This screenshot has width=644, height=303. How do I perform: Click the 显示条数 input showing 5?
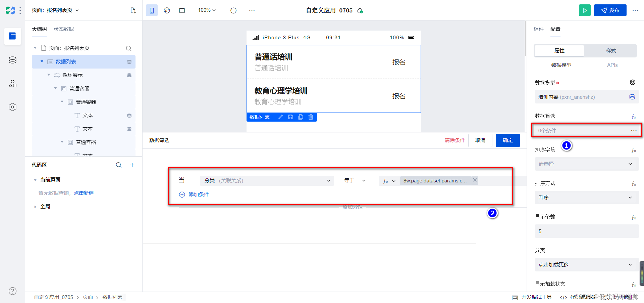(x=587, y=231)
